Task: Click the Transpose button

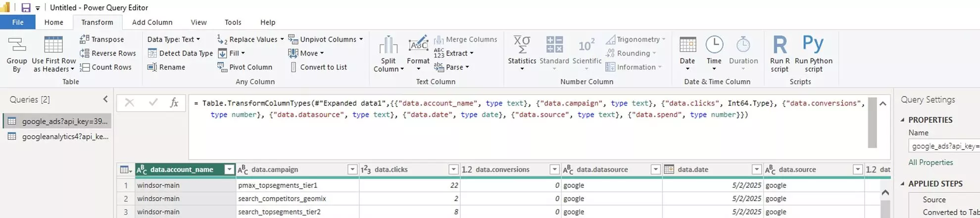Action: (102, 39)
